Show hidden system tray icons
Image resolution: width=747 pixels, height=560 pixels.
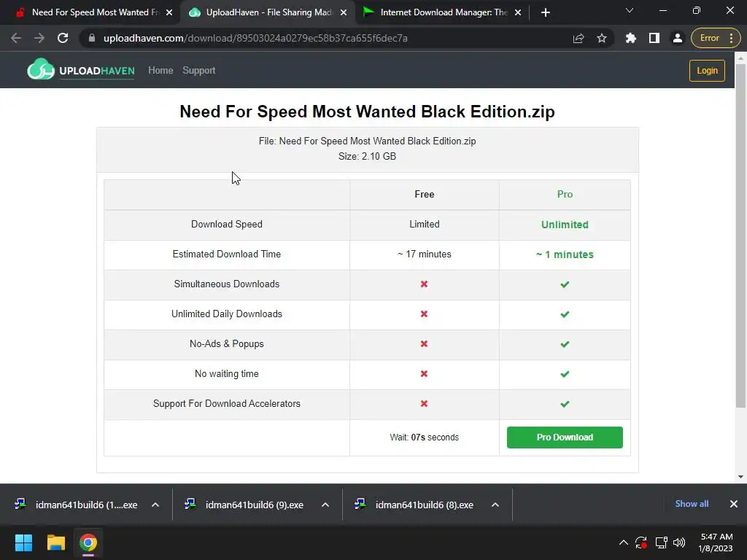623,542
